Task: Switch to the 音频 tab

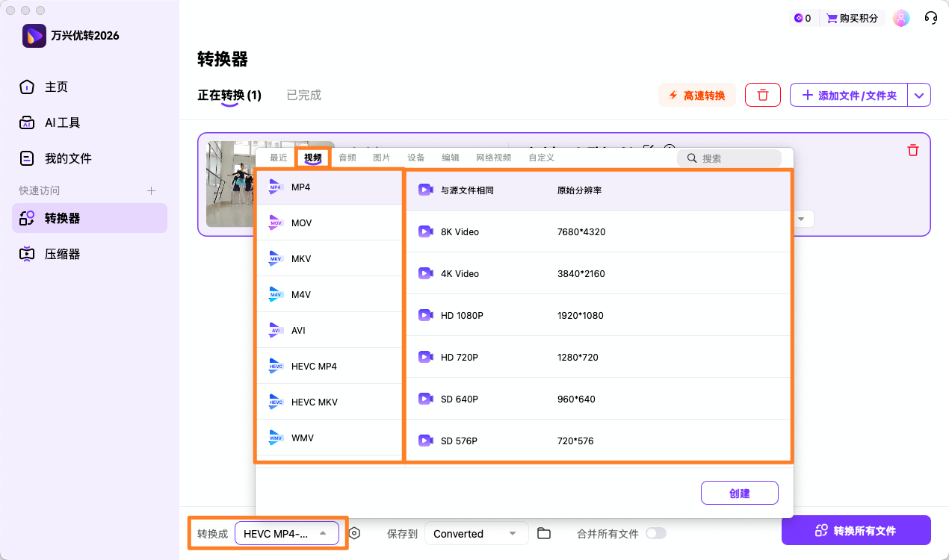Action: [347, 158]
